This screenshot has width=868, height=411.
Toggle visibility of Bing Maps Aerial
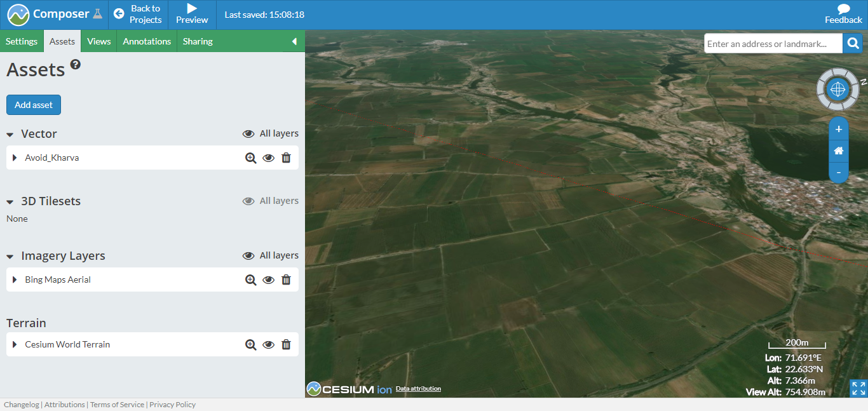click(268, 280)
